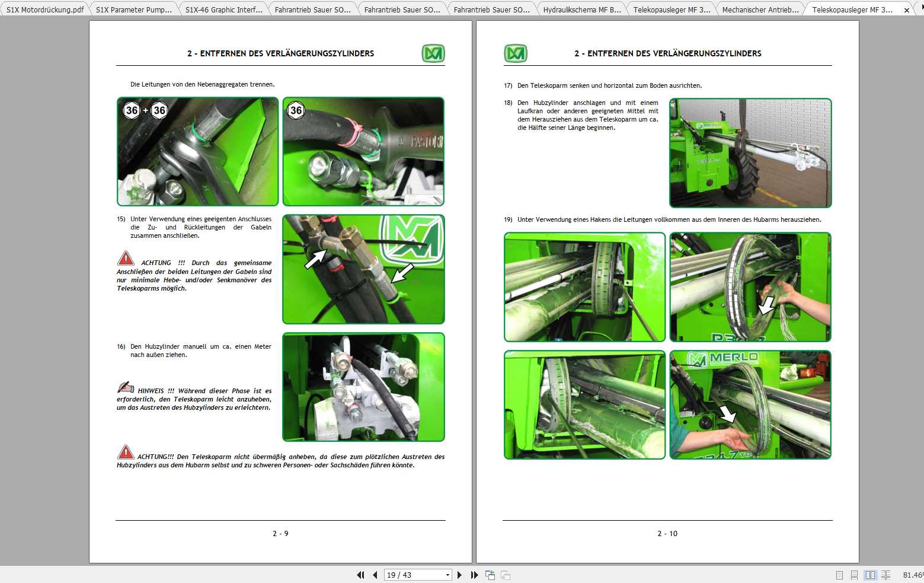Click lower-right step 19 photo with MERLO logo
Screen dimensions: 924x583
click(x=750, y=404)
